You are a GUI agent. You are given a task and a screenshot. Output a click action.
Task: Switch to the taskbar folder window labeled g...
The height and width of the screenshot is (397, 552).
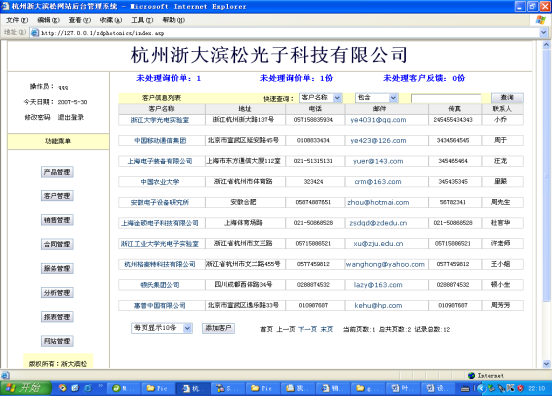coord(367,389)
